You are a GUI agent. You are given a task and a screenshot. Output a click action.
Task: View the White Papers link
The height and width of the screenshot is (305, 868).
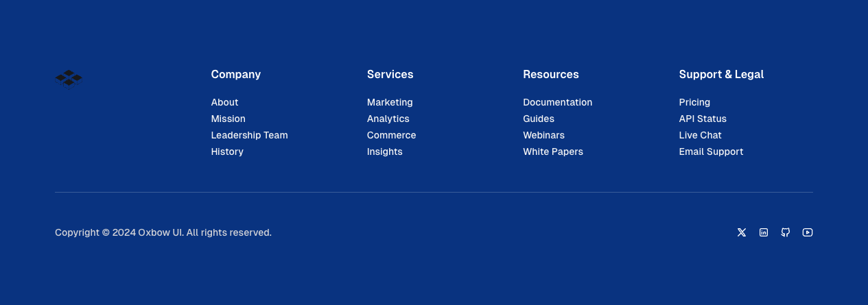click(x=552, y=151)
